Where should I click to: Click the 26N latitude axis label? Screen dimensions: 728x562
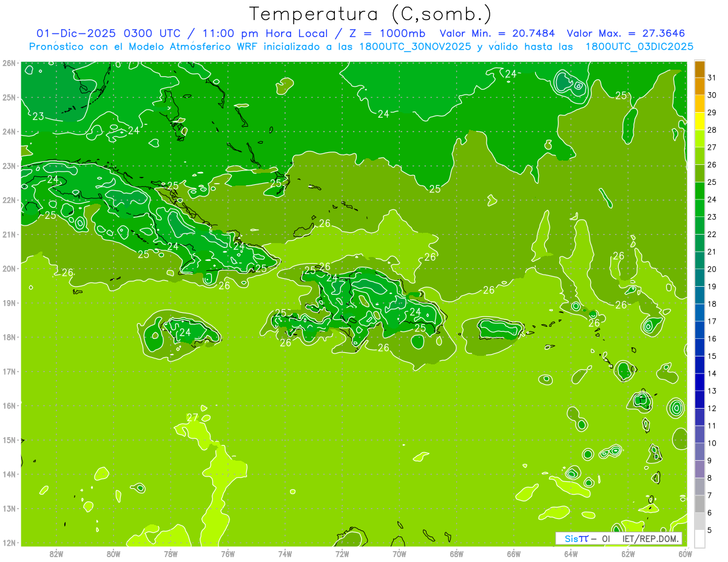[x=8, y=63]
